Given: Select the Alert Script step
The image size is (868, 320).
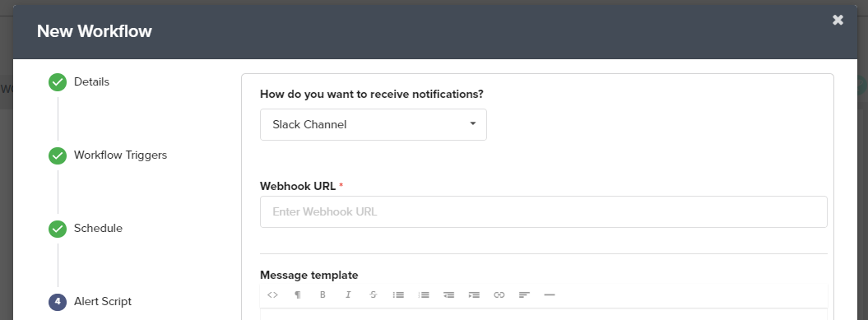Looking at the screenshot, I should [x=103, y=302].
